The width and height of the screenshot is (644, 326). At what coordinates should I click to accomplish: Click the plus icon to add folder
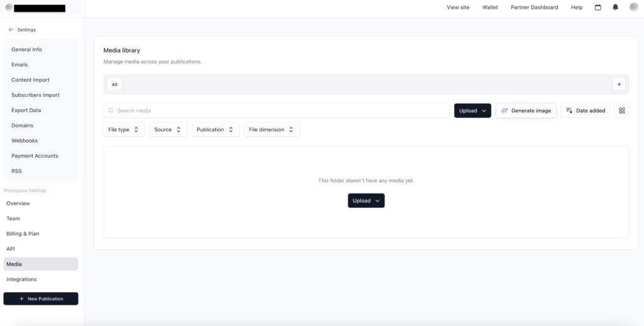tap(619, 84)
